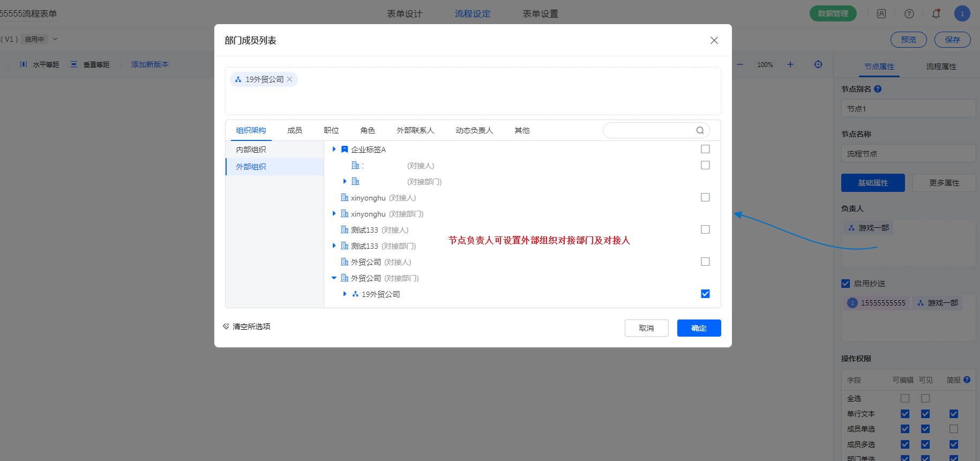Uncheck the 19外贸公司 checkbox

[705, 294]
